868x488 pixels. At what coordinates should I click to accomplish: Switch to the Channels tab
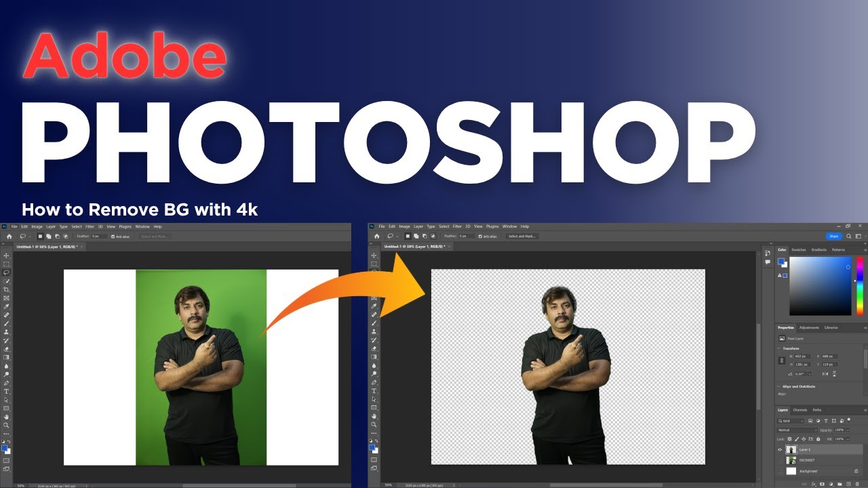pos(800,410)
